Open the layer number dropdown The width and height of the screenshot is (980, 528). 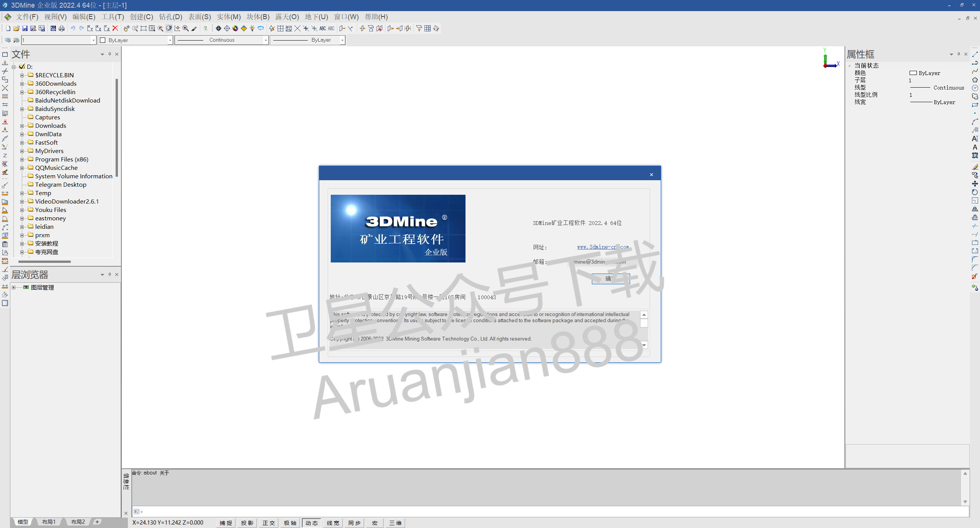[93, 40]
